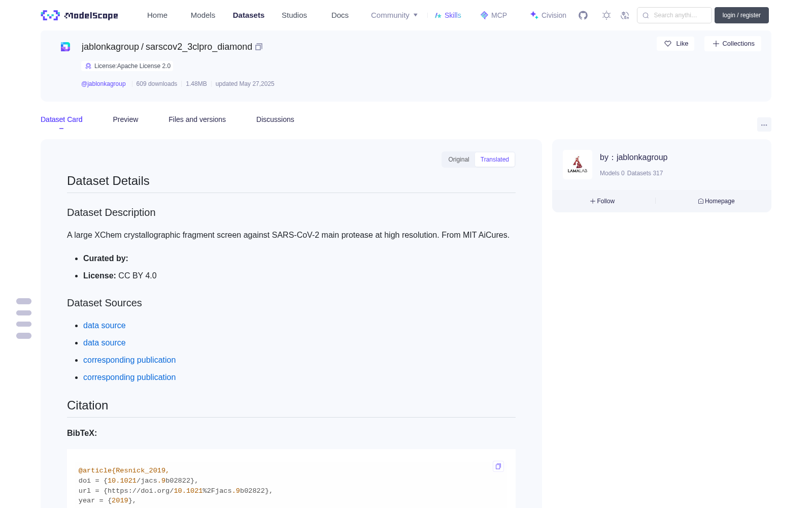Click the 'Curated by:' line
Image resolution: width=812 pixels, height=508 pixels.
(x=106, y=259)
